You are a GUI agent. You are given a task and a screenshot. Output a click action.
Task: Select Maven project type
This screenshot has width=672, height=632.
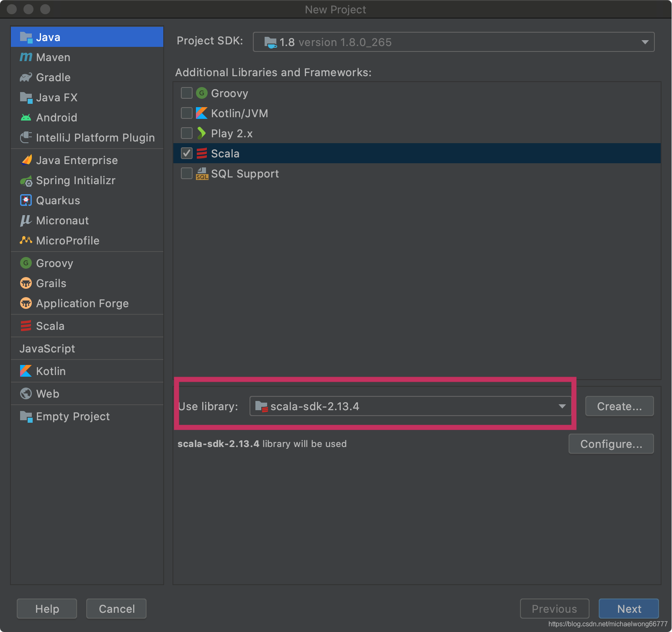[x=87, y=57]
